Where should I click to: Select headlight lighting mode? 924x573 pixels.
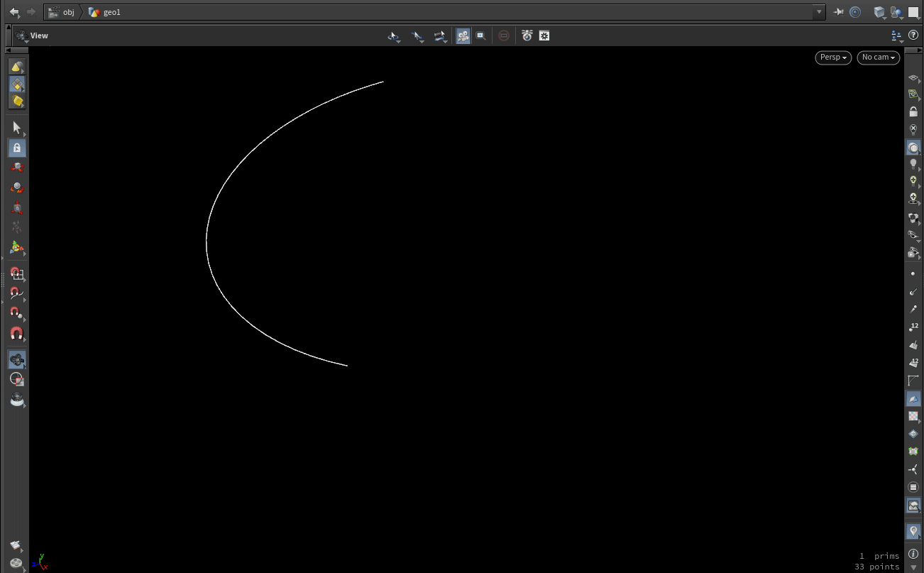point(913,148)
